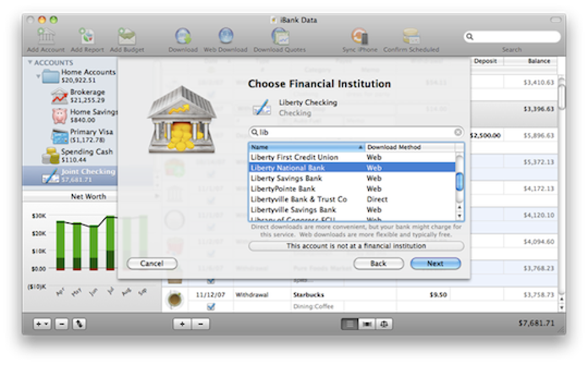Delete transaction with the minus button
The image size is (588, 365).
[x=201, y=323]
